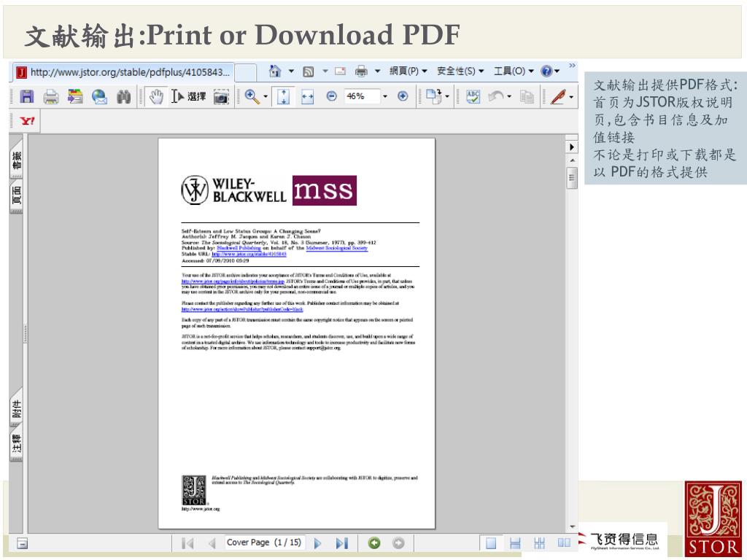Click the vertical scrollbar thumb
Image resolution: width=747 pixels, height=560 pixels.
(572, 178)
